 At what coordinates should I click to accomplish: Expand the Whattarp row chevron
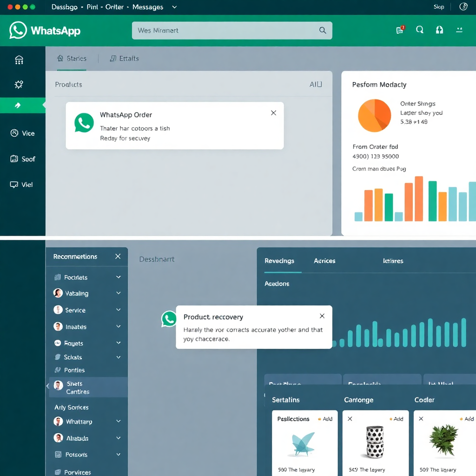point(119,422)
